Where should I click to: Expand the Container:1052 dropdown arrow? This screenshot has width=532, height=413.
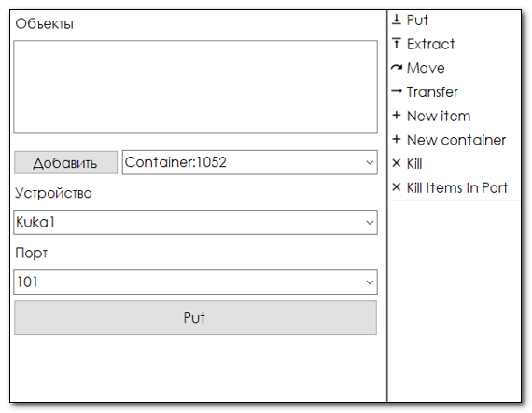point(370,162)
